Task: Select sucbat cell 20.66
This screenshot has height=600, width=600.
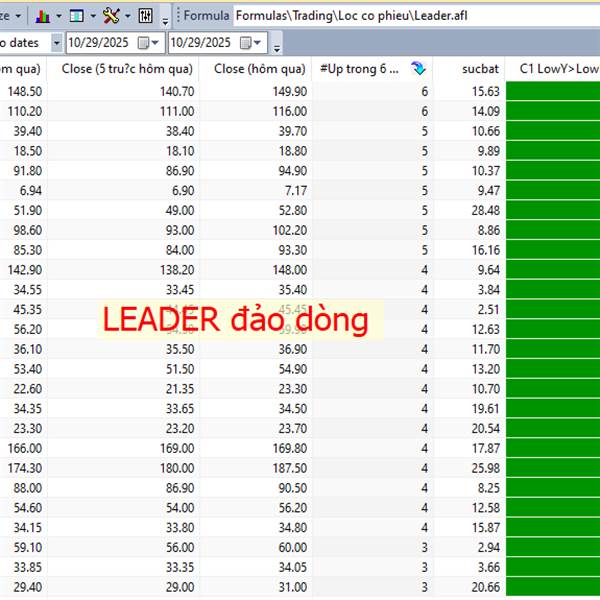Action: pos(469,587)
